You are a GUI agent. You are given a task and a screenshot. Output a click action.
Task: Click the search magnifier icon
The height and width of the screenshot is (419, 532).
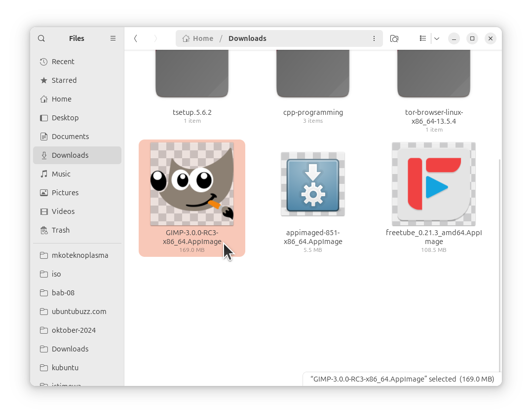pyautogui.click(x=41, y=38)
